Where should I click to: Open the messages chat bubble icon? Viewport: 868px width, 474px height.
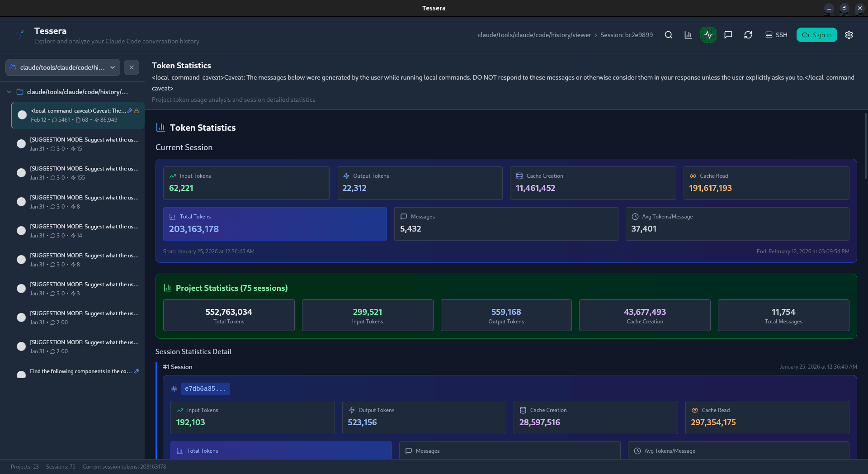click(x=728, y=35)
